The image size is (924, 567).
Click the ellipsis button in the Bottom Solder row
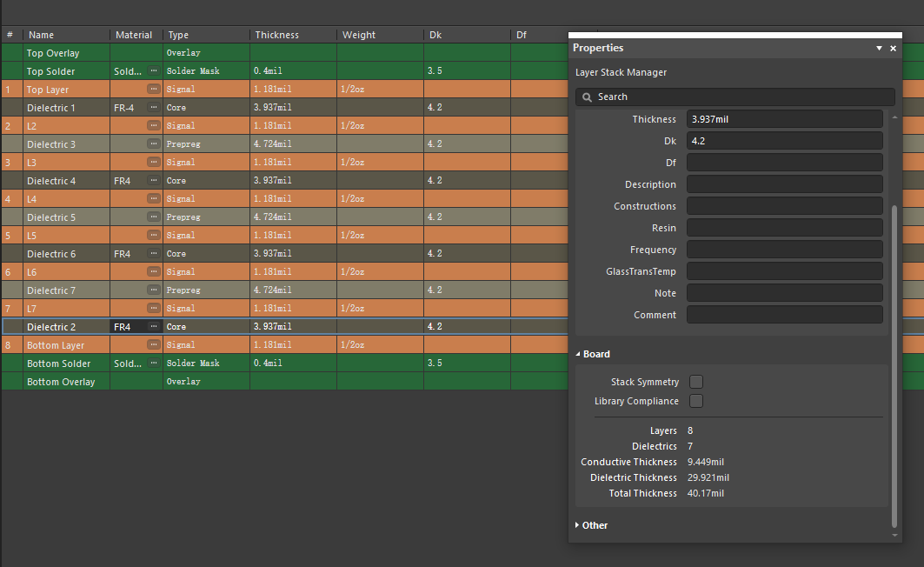(x=154, y=364)
